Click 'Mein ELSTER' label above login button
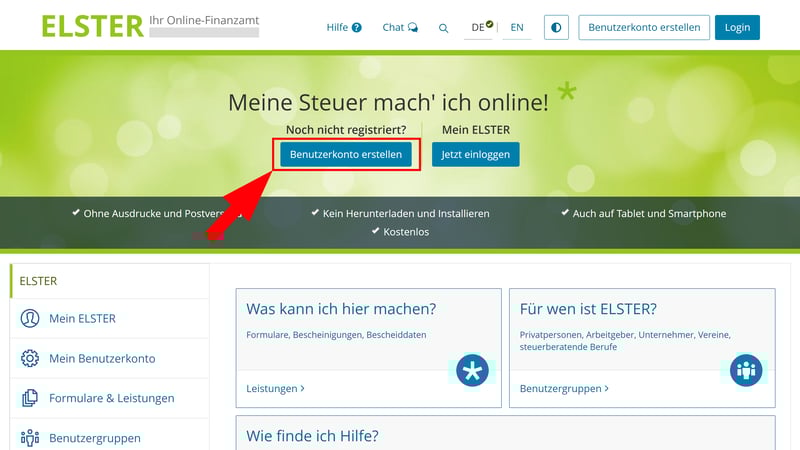The image size is (800, 450). click(476, 130)
